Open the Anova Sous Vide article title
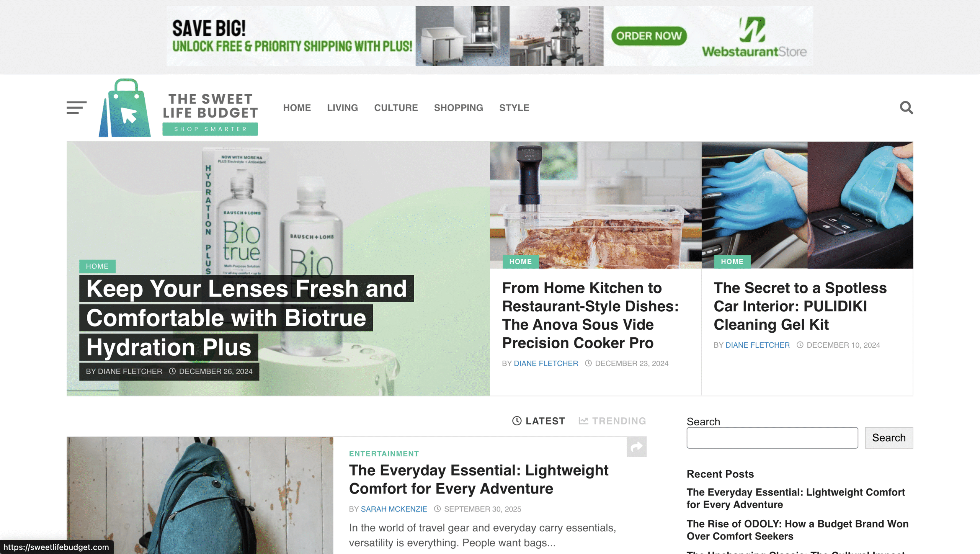The width and height of the screenshot is (980, 554). click(590, 315)
